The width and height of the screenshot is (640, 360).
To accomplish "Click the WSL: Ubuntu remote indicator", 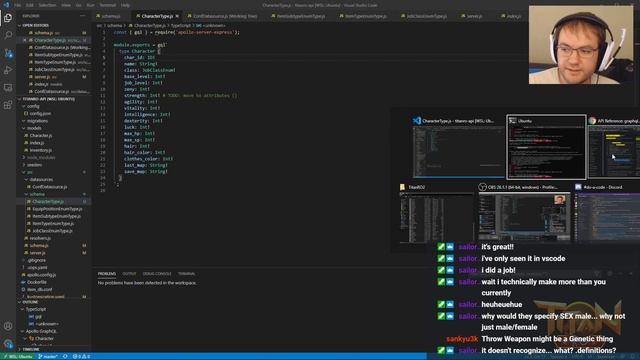I will tap(18, 357).
